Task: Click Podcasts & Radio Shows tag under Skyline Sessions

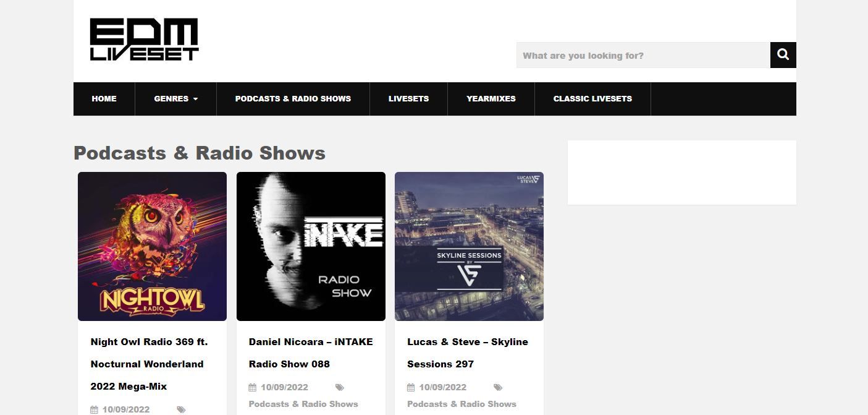Action: [461, 404]
